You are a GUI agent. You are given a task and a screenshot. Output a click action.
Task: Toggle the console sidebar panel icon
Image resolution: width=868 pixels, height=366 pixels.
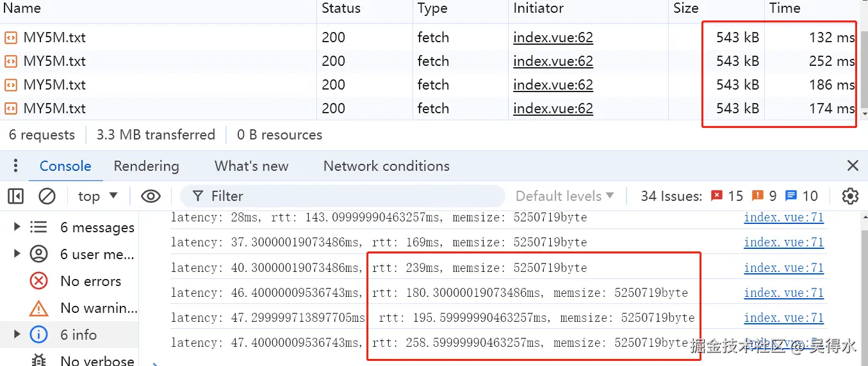click(x=16, y=196)
